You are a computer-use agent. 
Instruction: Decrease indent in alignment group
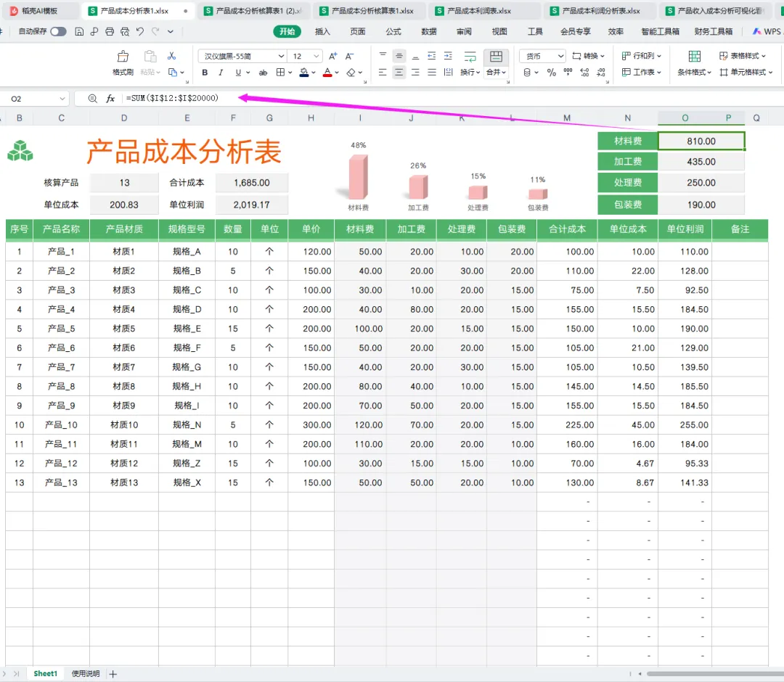click(432, 56)
